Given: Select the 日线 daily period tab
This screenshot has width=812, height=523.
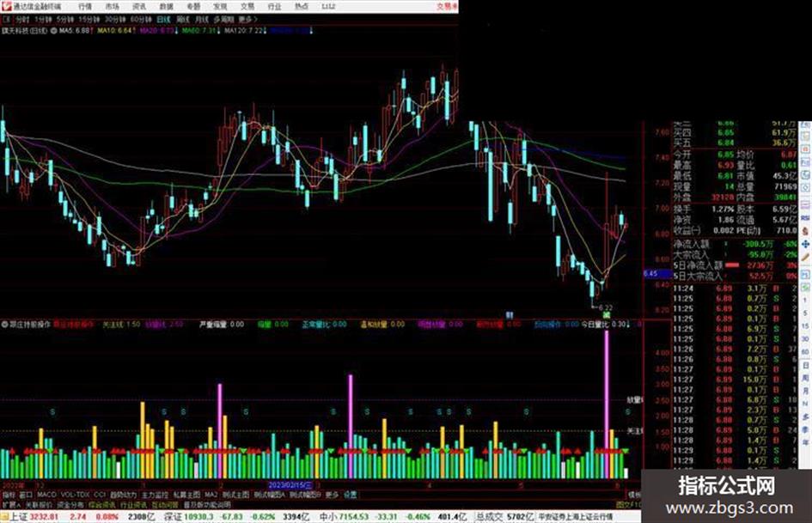Looking at the screenshot, I should coord(163,19).
